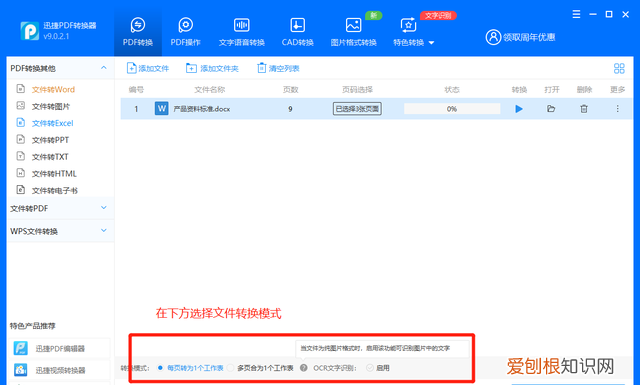
Task: Delete 产品资料标准.docx with trash icon
Action: pyautogui.click(x=584, y=109)
